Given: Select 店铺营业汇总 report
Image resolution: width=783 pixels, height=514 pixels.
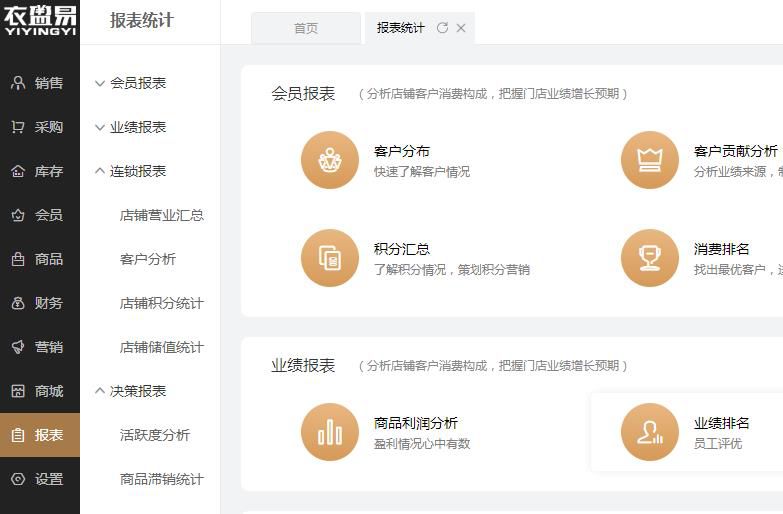Looking at the screenshot, I should point(161,215).
